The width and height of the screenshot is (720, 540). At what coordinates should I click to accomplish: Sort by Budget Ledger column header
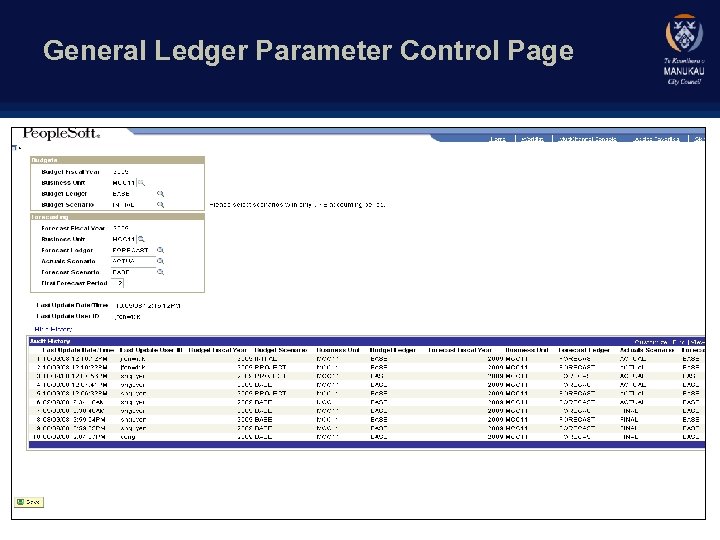(x=393, y=350)
